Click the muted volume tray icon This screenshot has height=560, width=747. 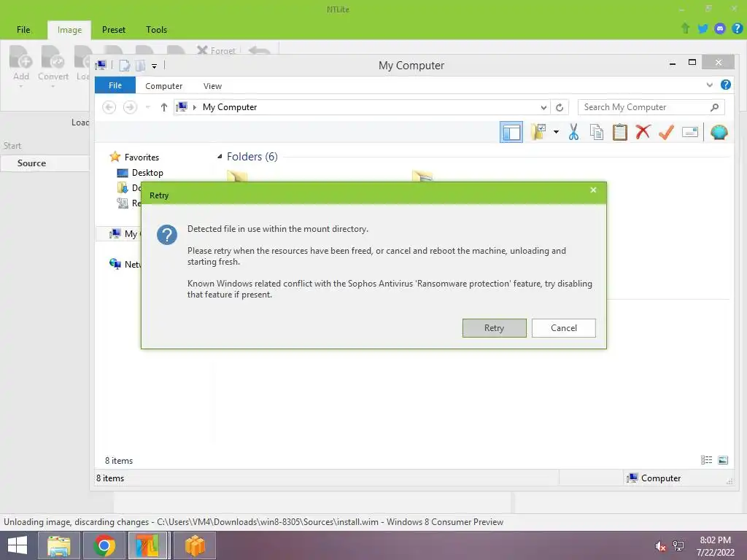(660, 546)
